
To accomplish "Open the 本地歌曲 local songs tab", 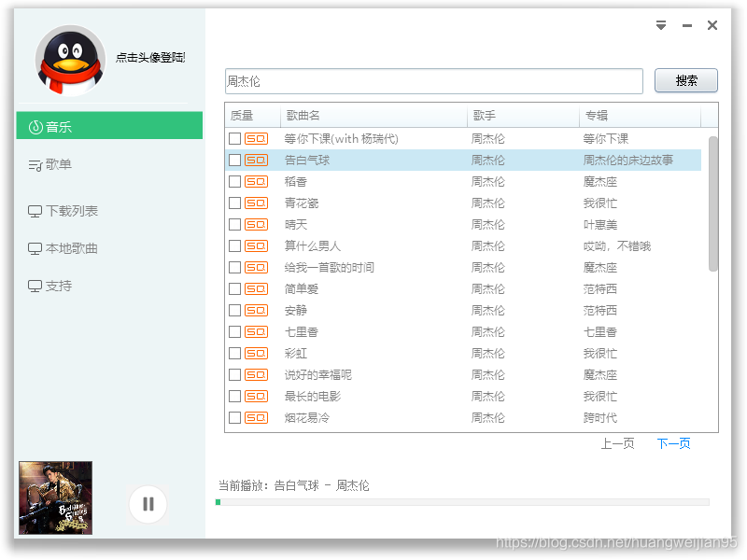I will 63,248.
